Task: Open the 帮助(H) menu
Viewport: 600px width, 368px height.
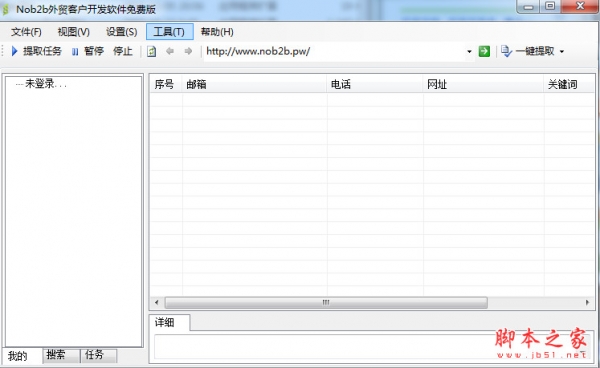Action: (217, 32)
